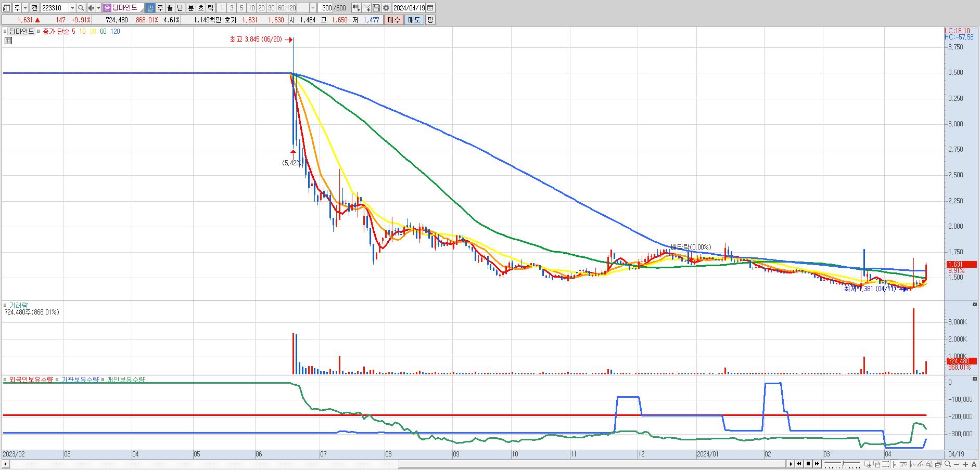Click the minus zoom-out icon
Viewport: 980px width, 470px height.
pos(957,464)
